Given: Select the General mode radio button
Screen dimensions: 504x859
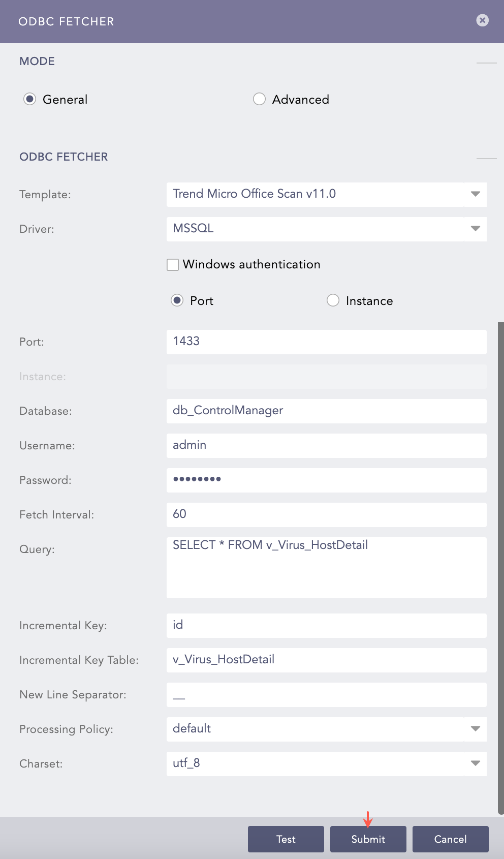Looking at the screenshot, I should [30, 99].
